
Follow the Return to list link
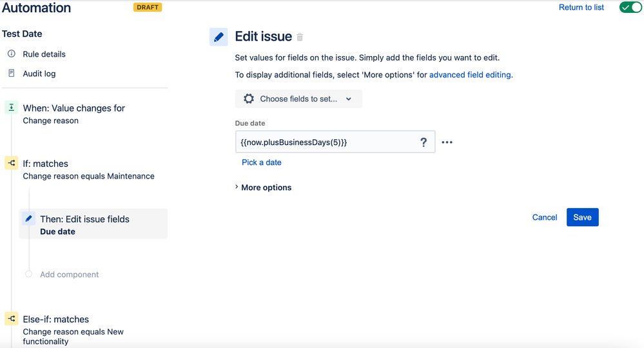[x=581, y=8]
